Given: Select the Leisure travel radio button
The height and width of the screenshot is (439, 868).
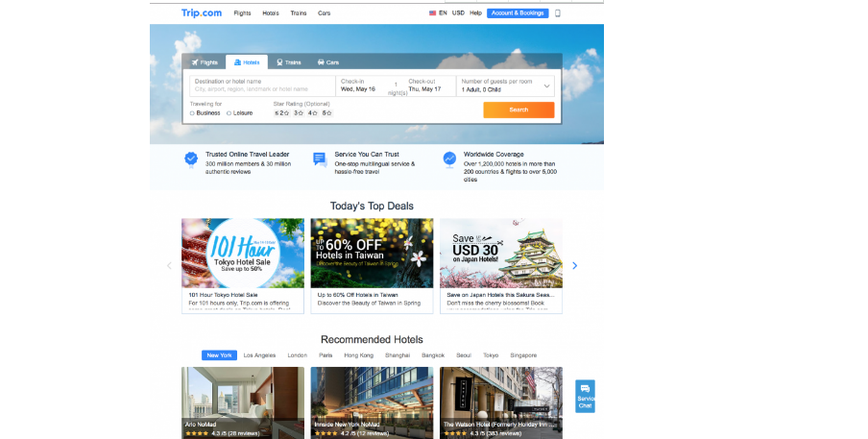Looking at the screenshot, I should 229,113.
